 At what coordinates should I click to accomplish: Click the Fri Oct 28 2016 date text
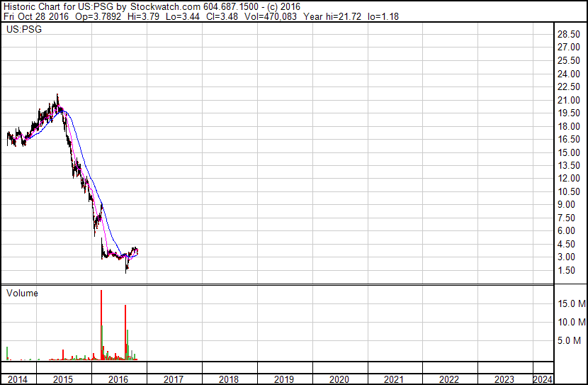click(36, 16)
